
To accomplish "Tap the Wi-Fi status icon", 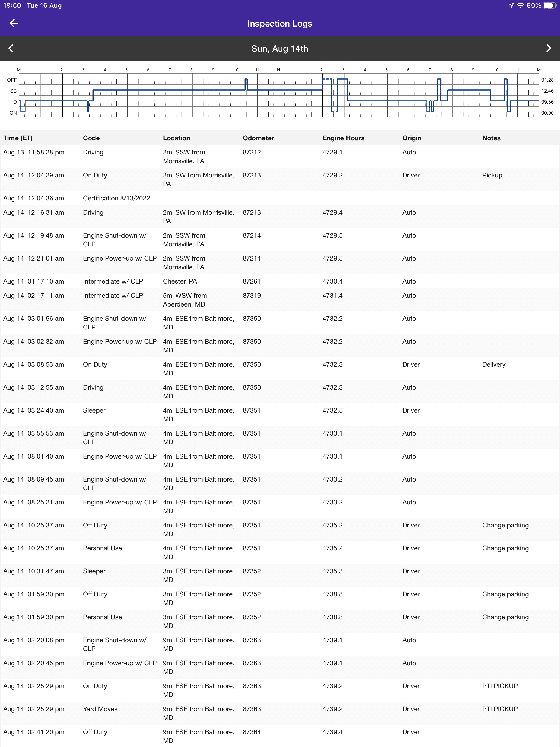I will [x=520, y=5].
